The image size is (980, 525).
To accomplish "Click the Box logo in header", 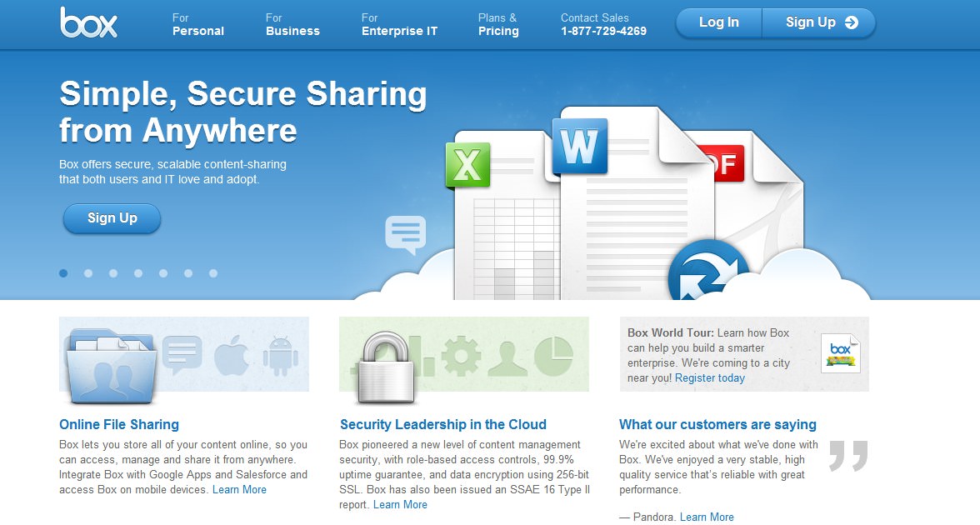I will tap(88, 22).
